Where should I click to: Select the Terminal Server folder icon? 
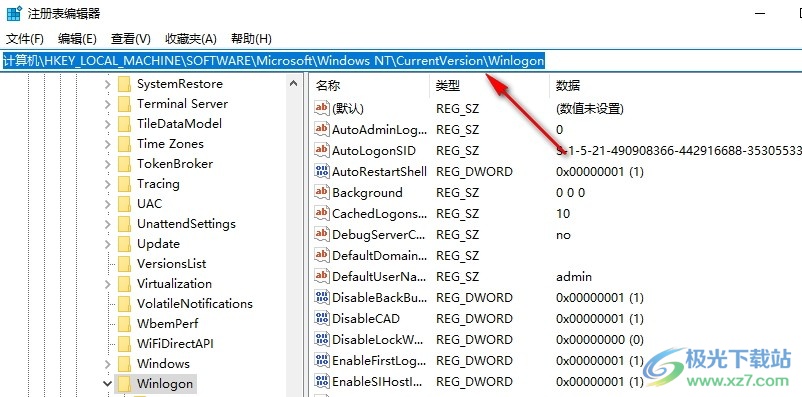[x=124, y=104]
